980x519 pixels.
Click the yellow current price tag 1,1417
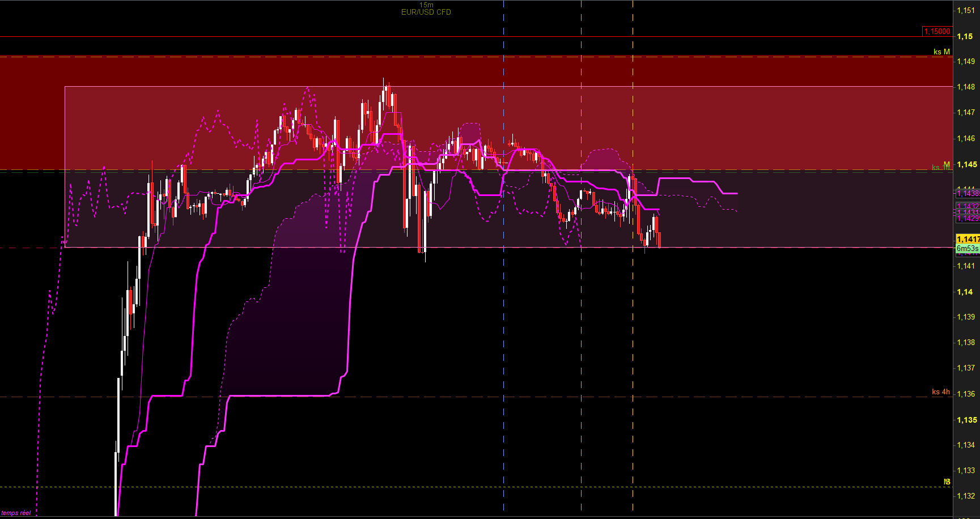coord(968,239)
